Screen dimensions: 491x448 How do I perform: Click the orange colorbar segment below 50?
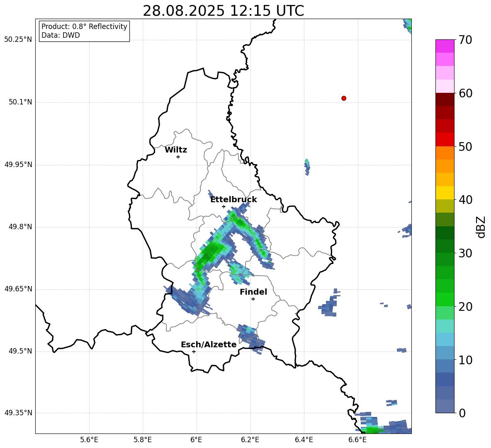tap(445, 153)
